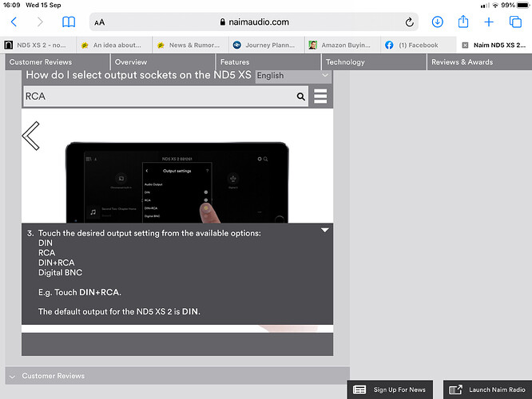532x399 pixels.
Task: Reload the naimaudio.com page
Action: point(410,22)
